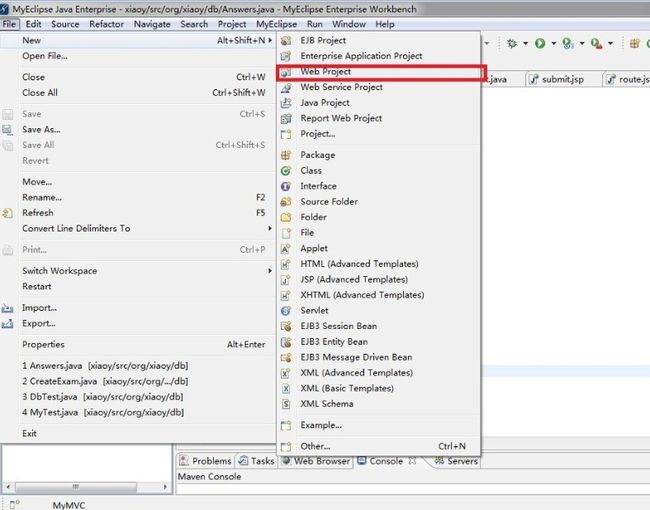Click the Debug bug toolbar icon

[512, 43]
